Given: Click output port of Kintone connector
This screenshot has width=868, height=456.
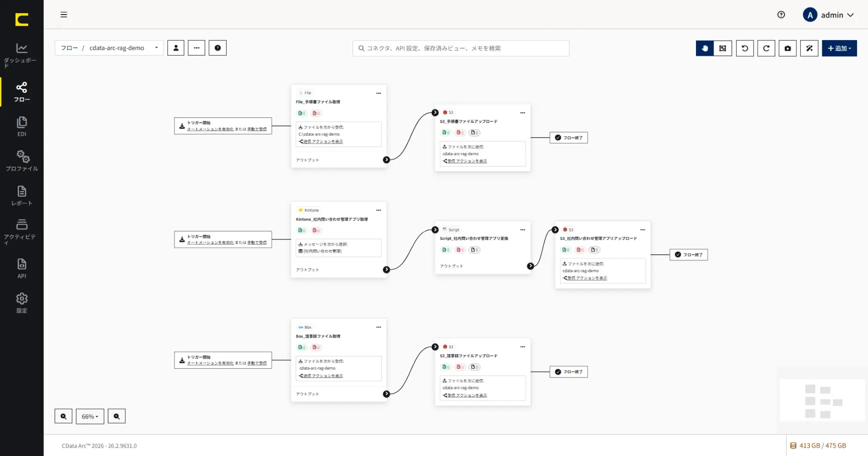Looking at the screenshot, I should (x=386, y=270).
